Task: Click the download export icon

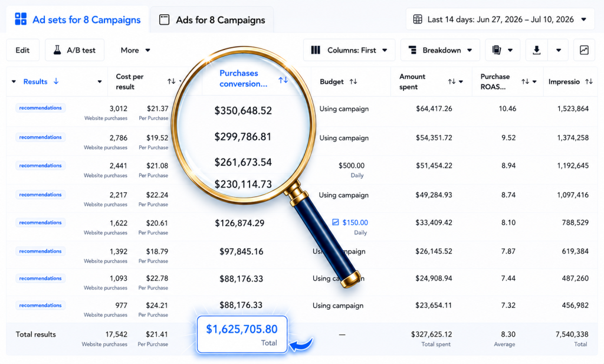Action: 536,50
